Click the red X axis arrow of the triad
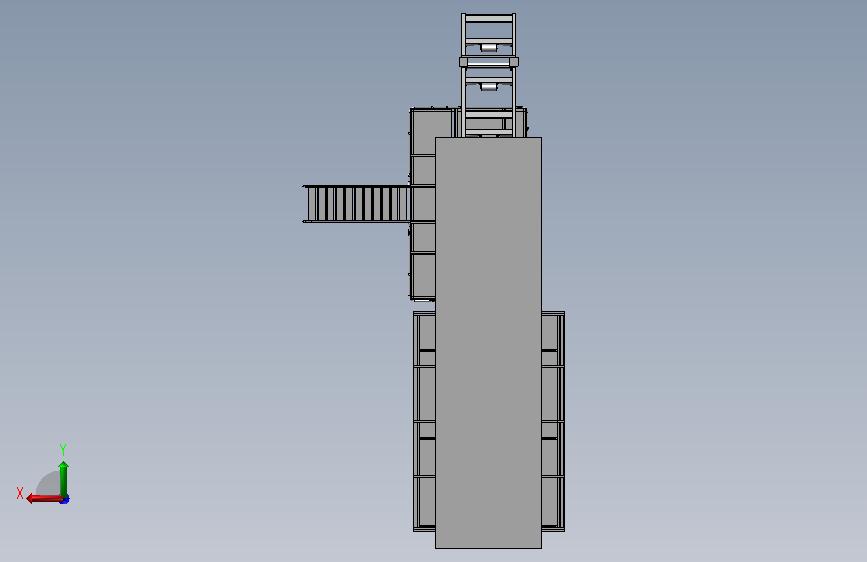The image size is (867, 562). [x=43, y=499]
